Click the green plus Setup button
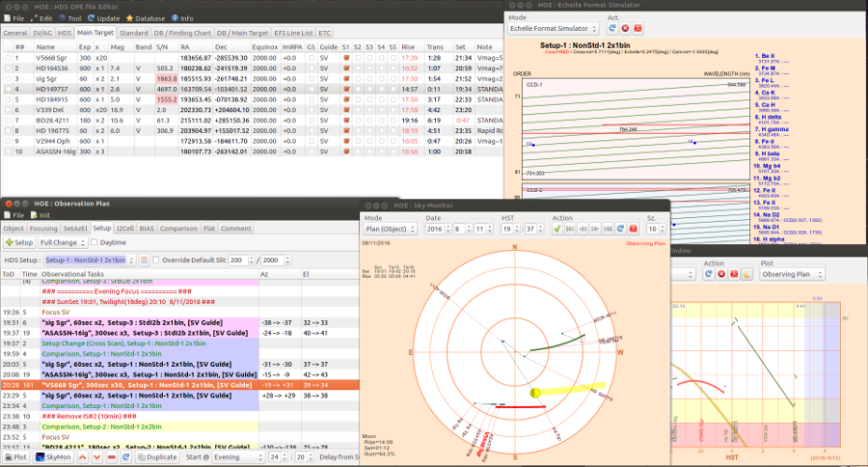868x467 pixels. (x=18, y=242)
